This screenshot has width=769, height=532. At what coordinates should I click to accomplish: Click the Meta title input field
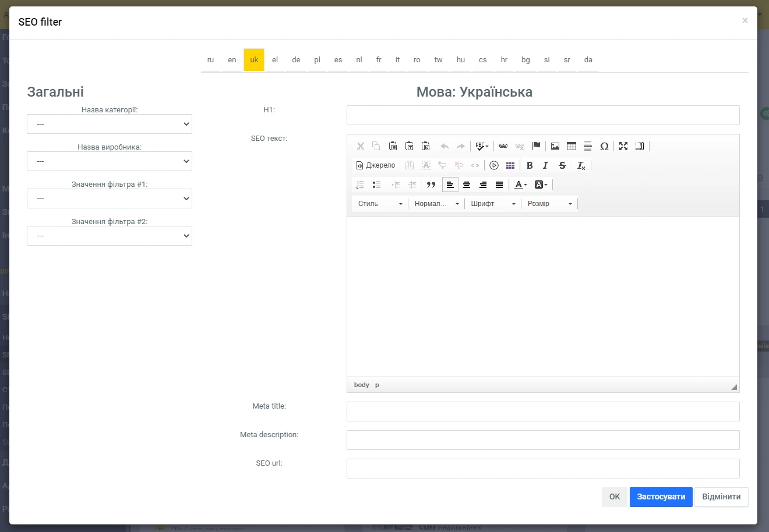coord(542,412)
